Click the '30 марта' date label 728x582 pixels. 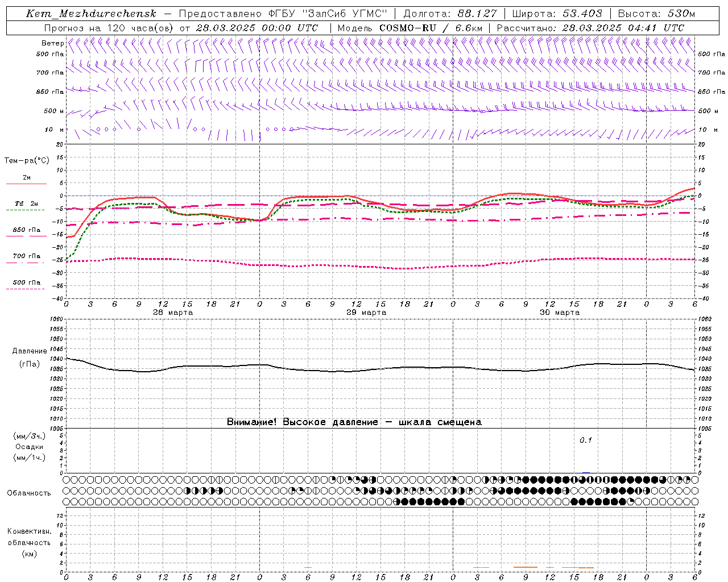click(560, 313)
